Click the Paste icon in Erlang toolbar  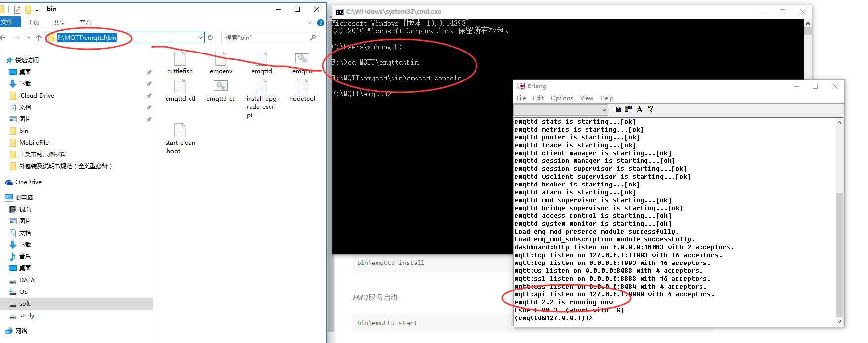coord(628,109)
